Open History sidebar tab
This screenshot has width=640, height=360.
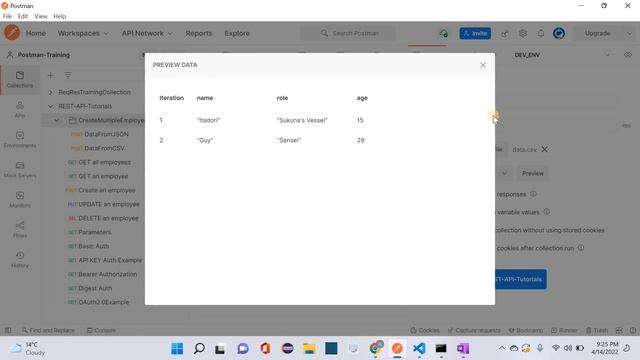[20, 260]
